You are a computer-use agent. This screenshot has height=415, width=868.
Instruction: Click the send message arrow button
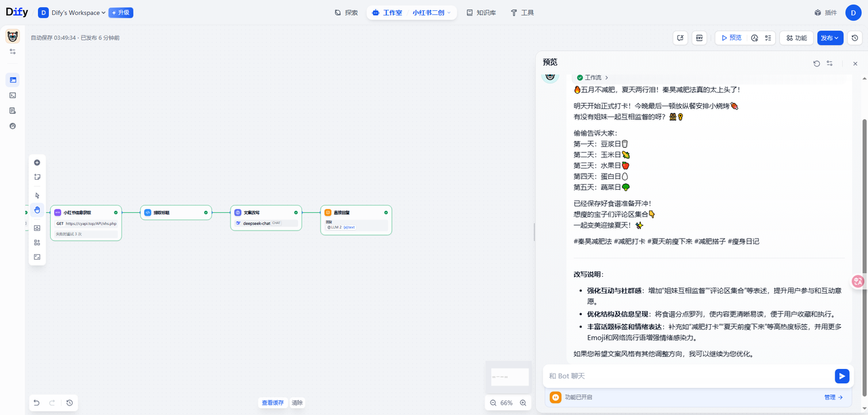tap(842, 376)
